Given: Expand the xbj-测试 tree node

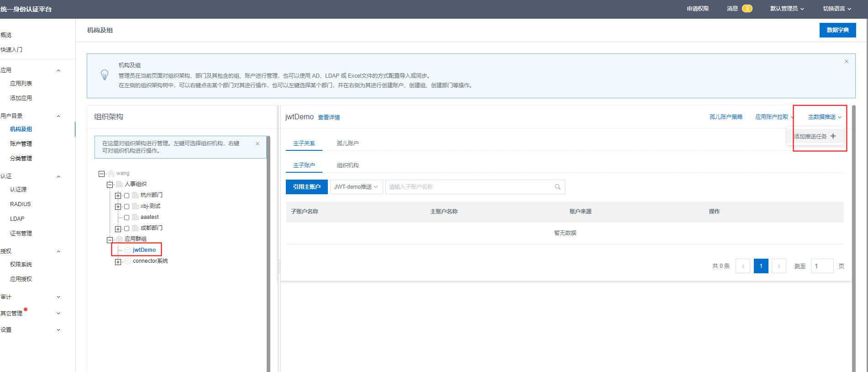Looking at the screenshot, I should (x=118, y=207).
